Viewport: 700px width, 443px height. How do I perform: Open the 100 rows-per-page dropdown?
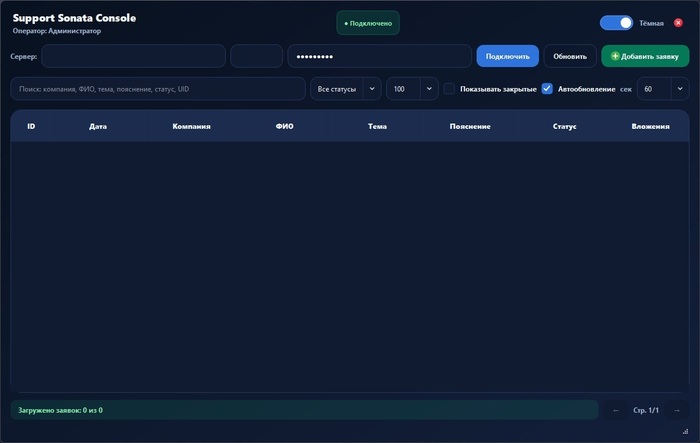click(x=412, y=89)
